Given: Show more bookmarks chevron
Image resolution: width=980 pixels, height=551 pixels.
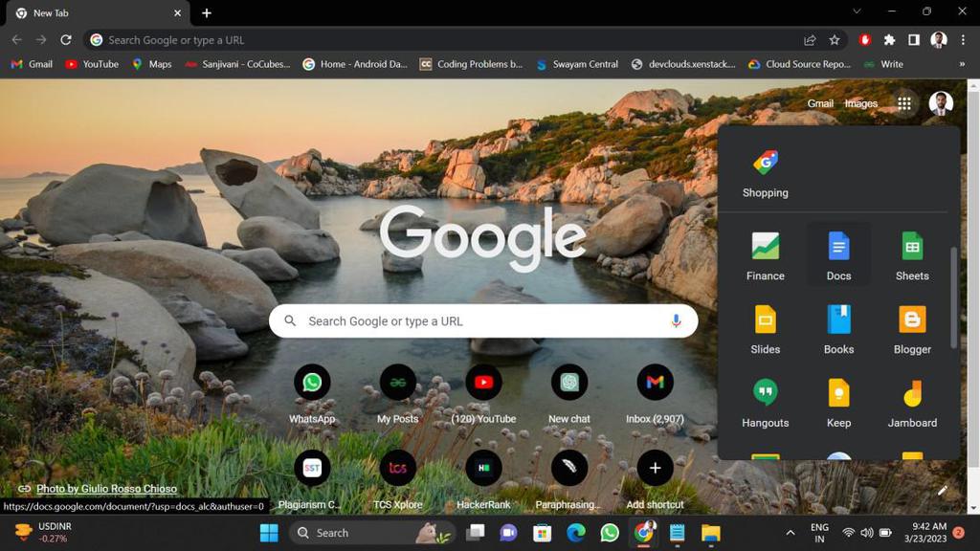Looking at the screenshot, I should 962,64.
